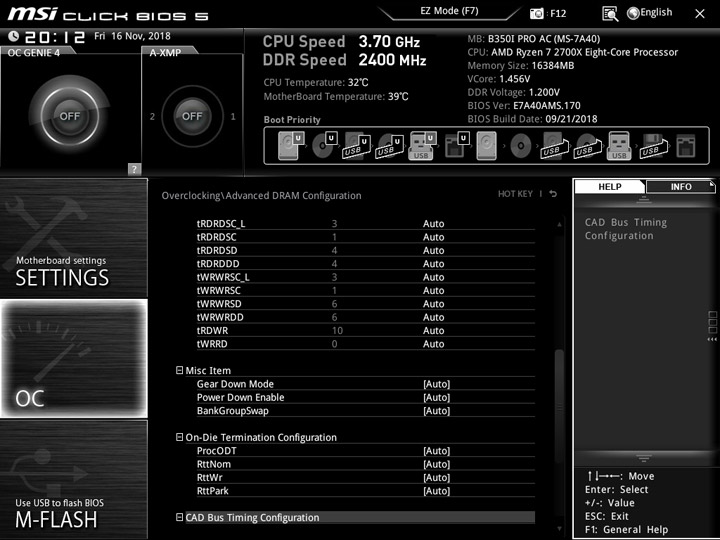
Task: Select the legacy CD/DVD boot icon without U badge
Action: 520,146
